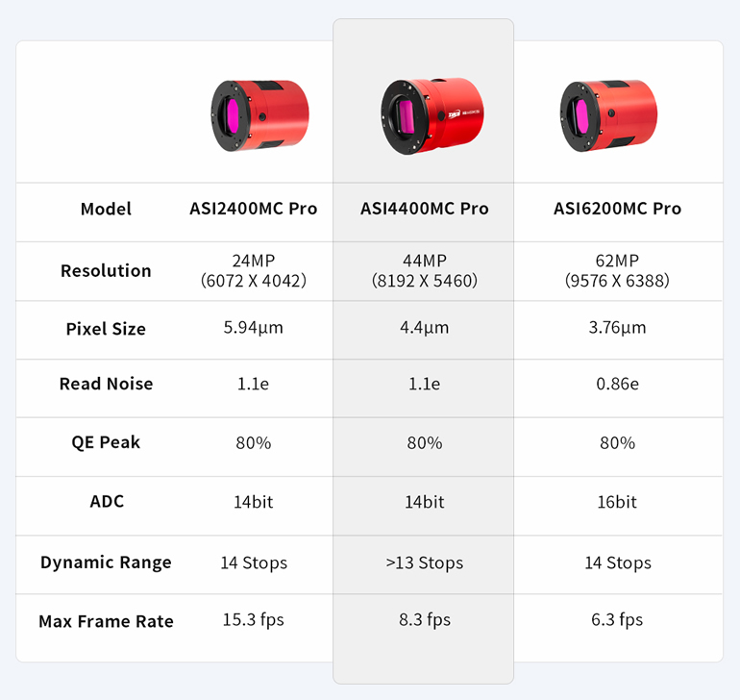Image resolution: width=740 pixels, height=700 pixels.
Task: Click the 5.94µm pixel size value
Action: pyautogui.click(x=253, y=328)
